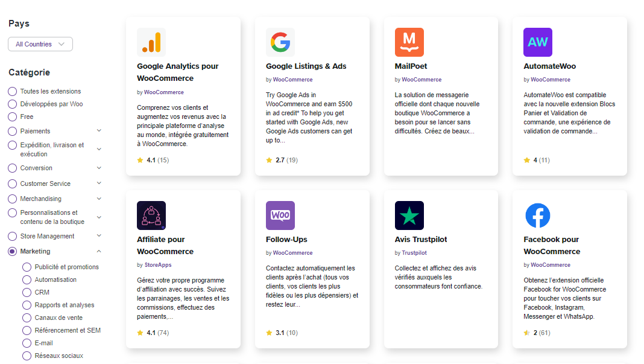This screenshot has height=364, width=644.
Task: Click WooCommerce vendor link under MailPoet
Action: tap(421, 80)
